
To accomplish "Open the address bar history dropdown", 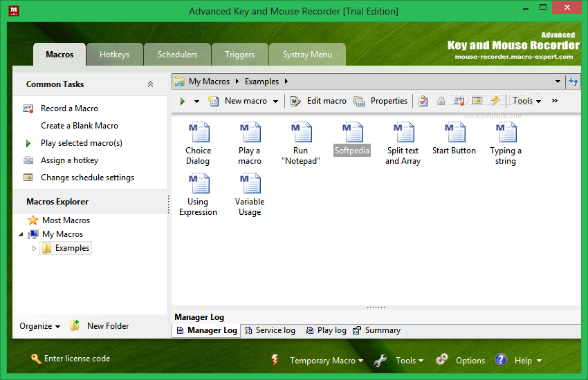I will [558, 82].
